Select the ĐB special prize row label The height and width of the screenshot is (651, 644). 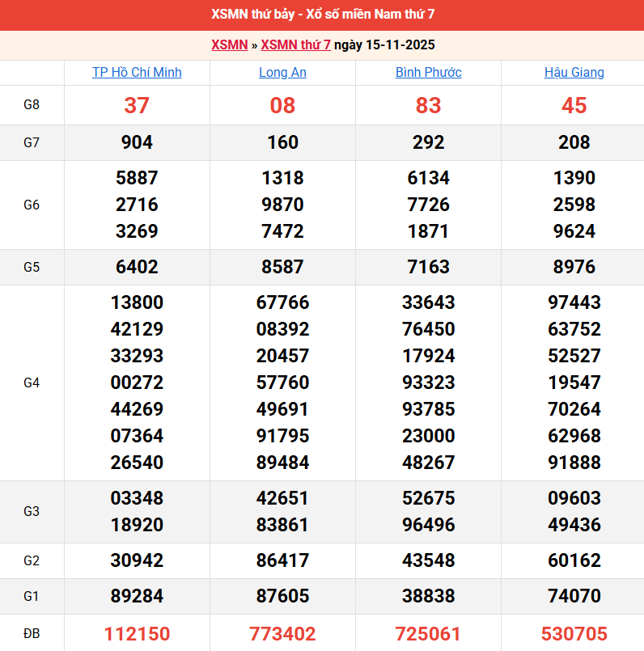[x=32, y=633]
